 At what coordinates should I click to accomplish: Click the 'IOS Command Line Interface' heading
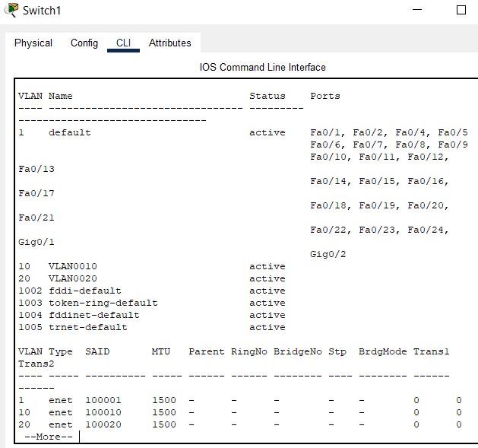coord(262,67)
